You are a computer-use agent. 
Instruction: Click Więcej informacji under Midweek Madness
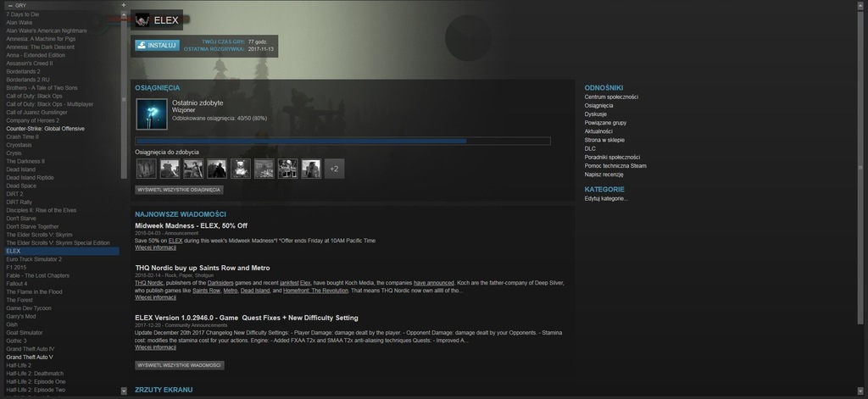pos(155,248)
